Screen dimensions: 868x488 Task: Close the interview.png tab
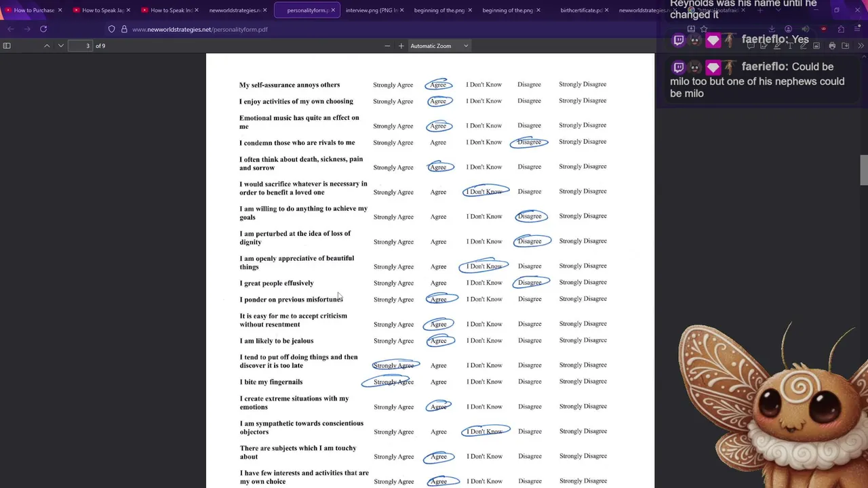pos(402,10)
